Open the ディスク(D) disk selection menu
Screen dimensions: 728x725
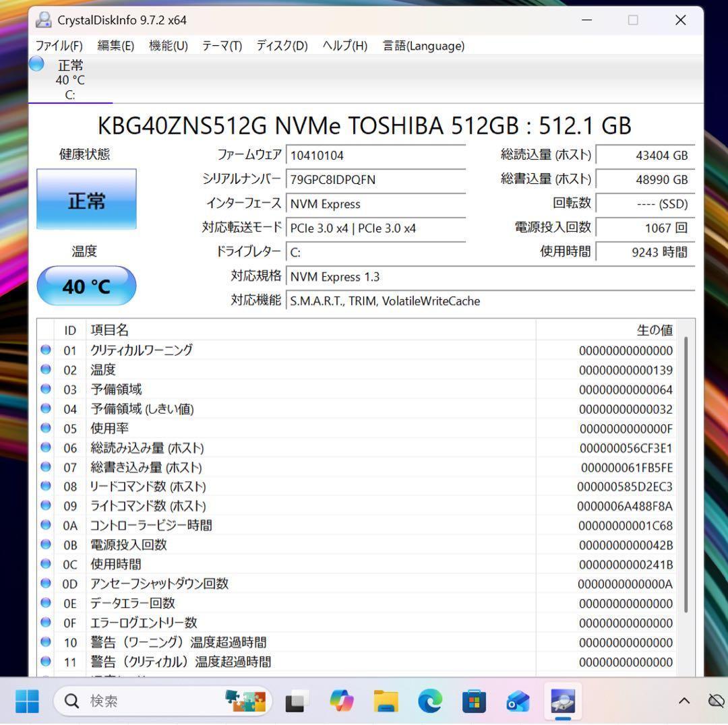(280, 46)
